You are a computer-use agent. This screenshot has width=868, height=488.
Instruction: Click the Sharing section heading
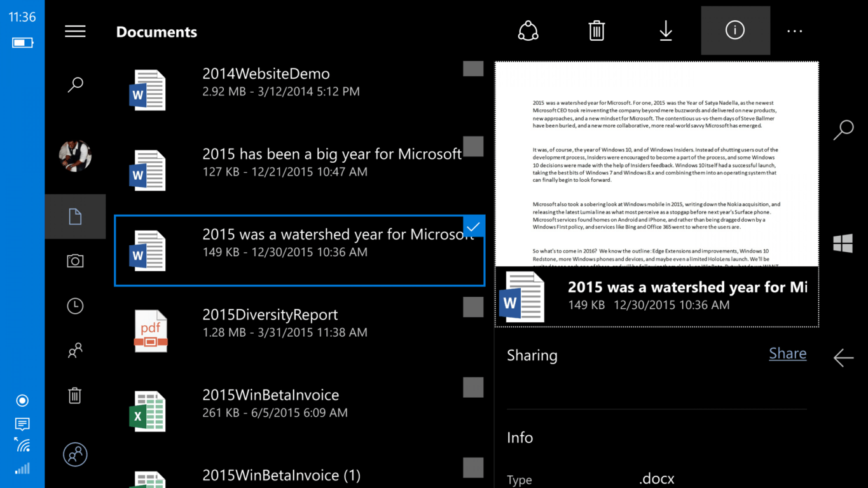coord(532,356)
